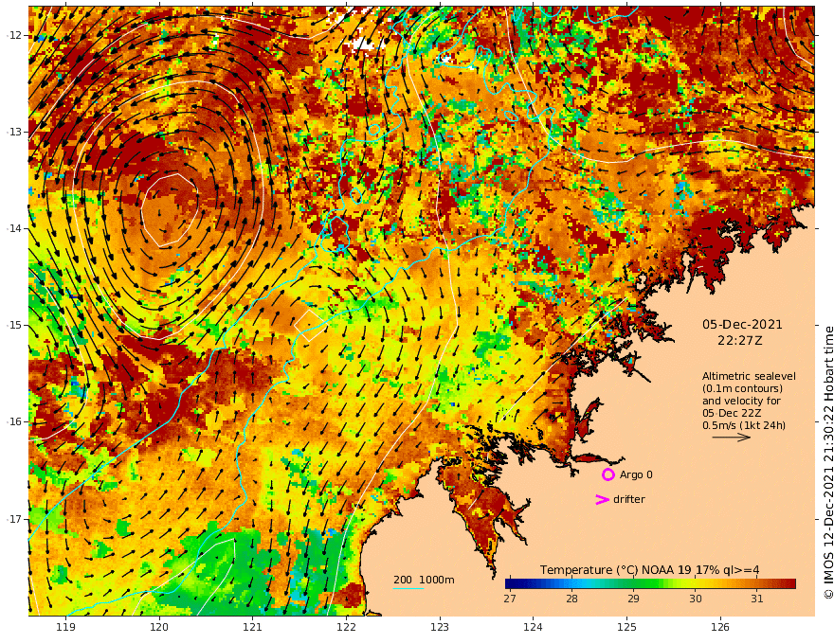Image resolution: width=834 pixels, height=644 pixels.
Task: Click the temperature color bar legend
Action: pos(650,583)
